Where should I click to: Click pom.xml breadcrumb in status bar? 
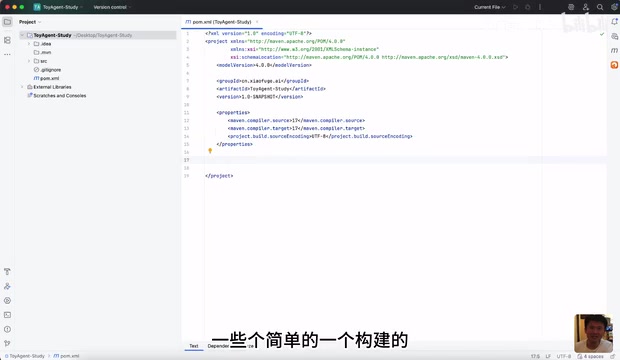coord(66,356)
